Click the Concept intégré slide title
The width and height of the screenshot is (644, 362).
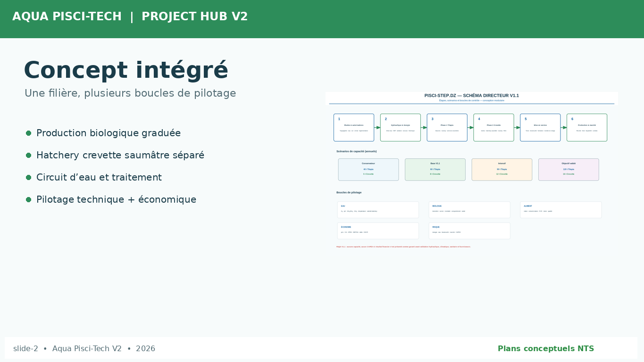tap(126, 71)
